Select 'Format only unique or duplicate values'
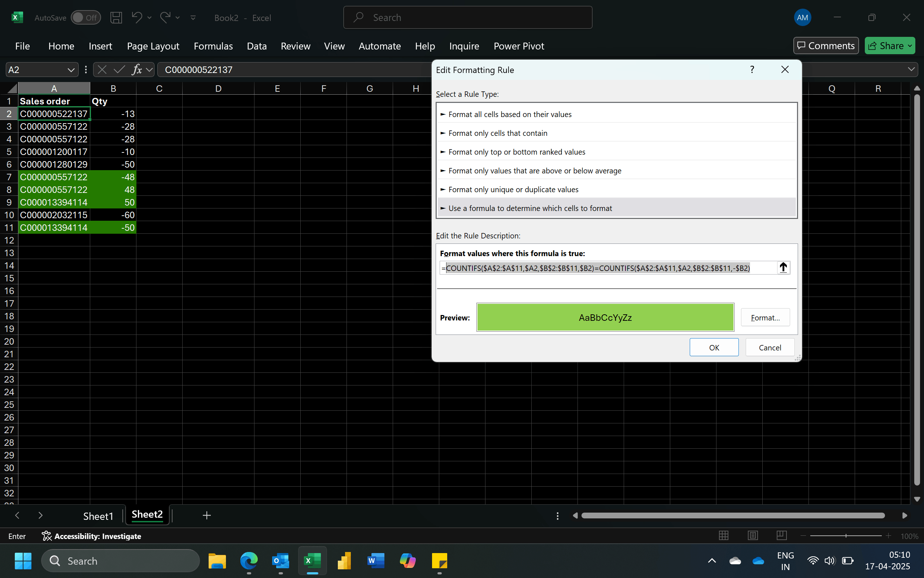The image size is (924, 578). 616,189
